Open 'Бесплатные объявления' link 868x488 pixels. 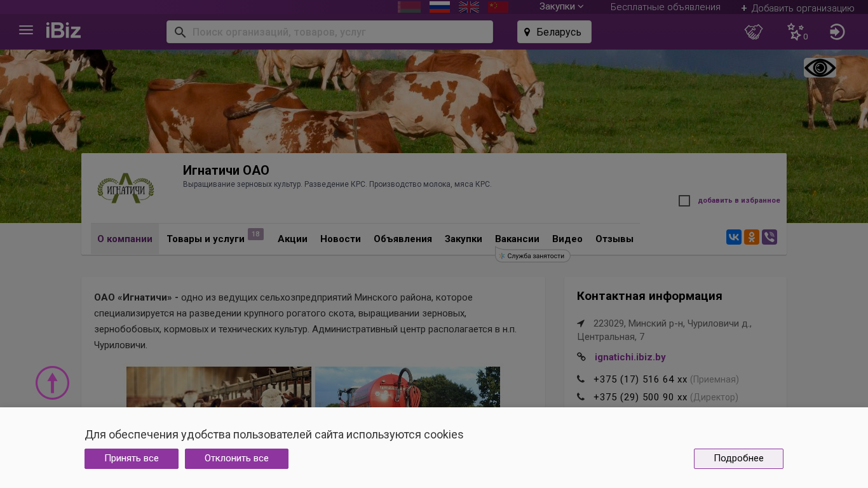point(665,7)
